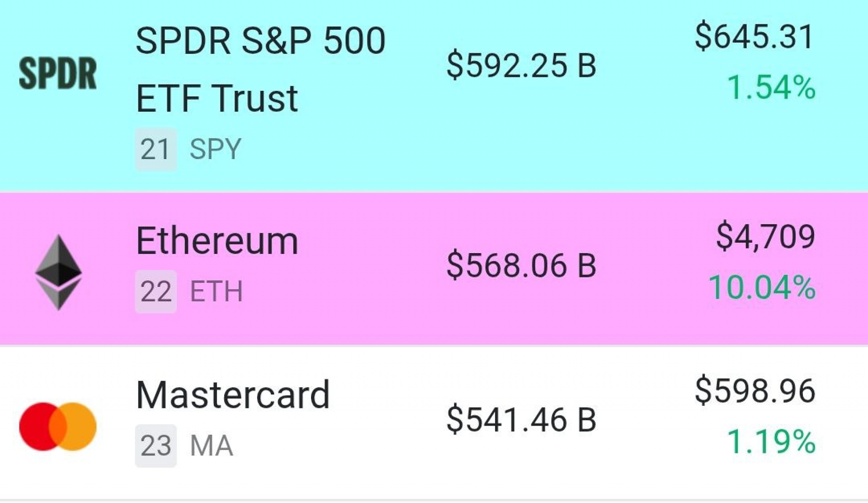Click rank badge 23
This screenshot has width=868, height=503.
[156, 446]
